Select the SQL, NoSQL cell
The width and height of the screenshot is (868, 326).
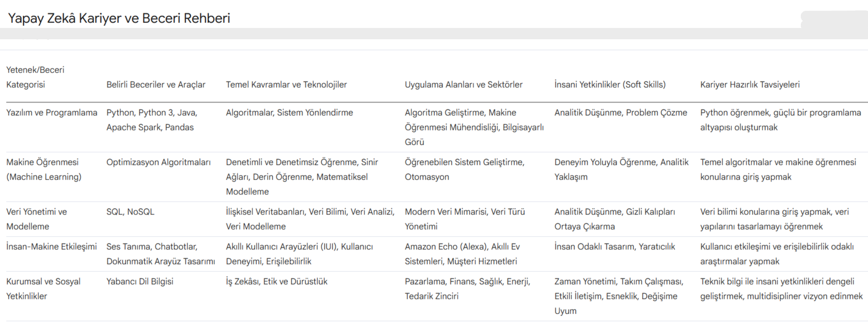click(130, 212)
